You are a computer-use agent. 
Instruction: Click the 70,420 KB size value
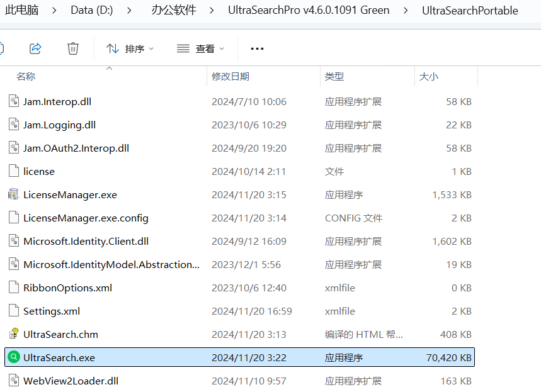click(x=449, y=357)
